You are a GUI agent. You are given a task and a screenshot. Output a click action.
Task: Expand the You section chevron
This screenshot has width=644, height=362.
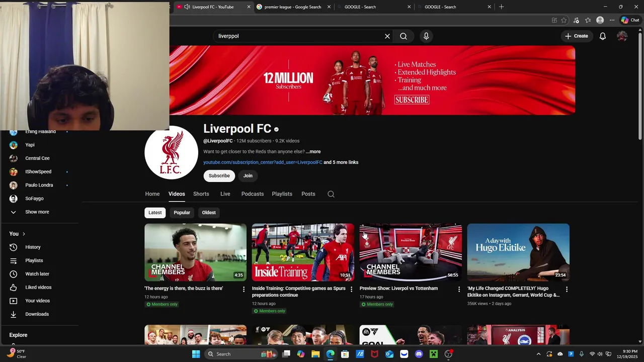pyautogui.click(x=24, y=234)
